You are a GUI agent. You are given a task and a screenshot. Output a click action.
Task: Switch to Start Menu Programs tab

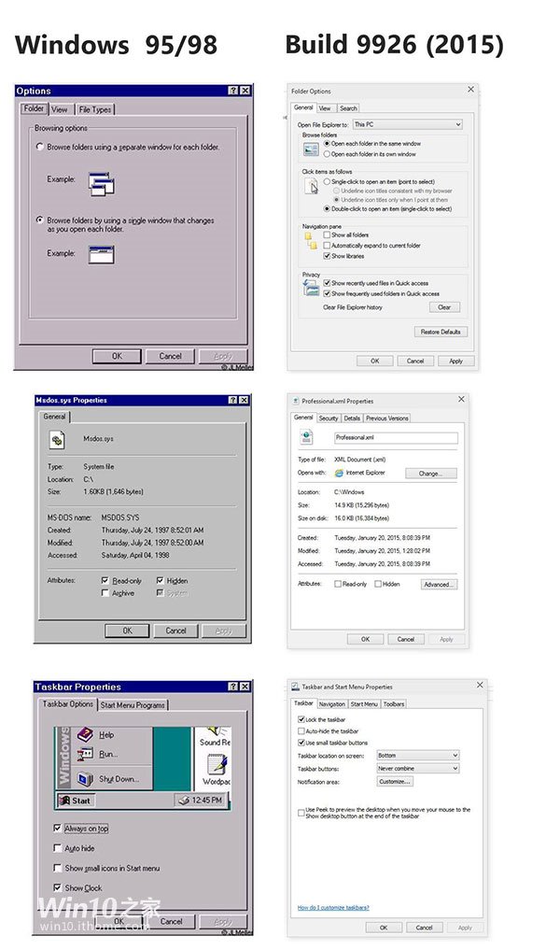(133, 704)
